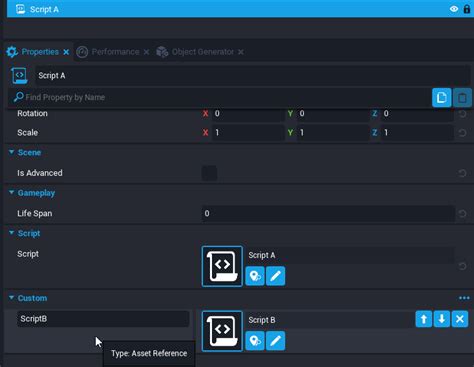This screenshot has height=367, width=474.
Task: Close the Object Generator tab
Action: (x=241, y=52)
